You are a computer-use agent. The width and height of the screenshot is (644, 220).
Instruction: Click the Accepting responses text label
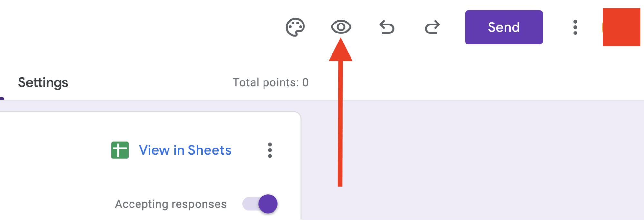[171, 204]
